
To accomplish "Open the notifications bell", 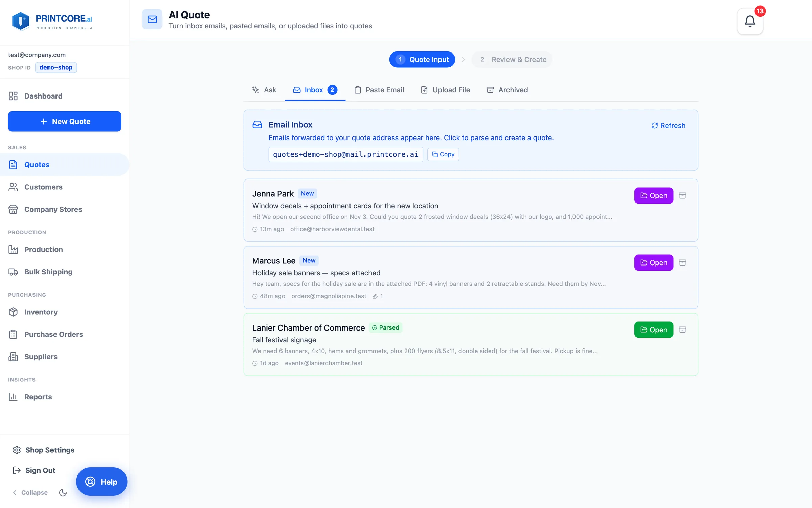I will pyautogui.click(x=750, y=21).
